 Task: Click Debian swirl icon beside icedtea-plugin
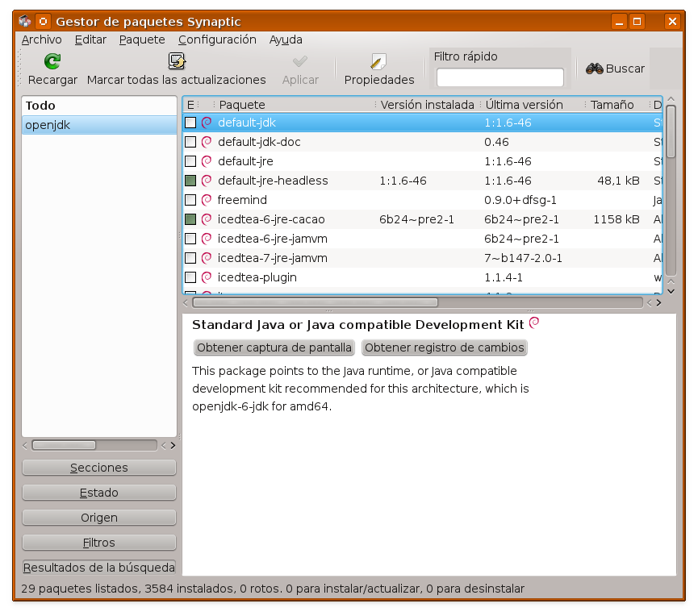point(207,277)
